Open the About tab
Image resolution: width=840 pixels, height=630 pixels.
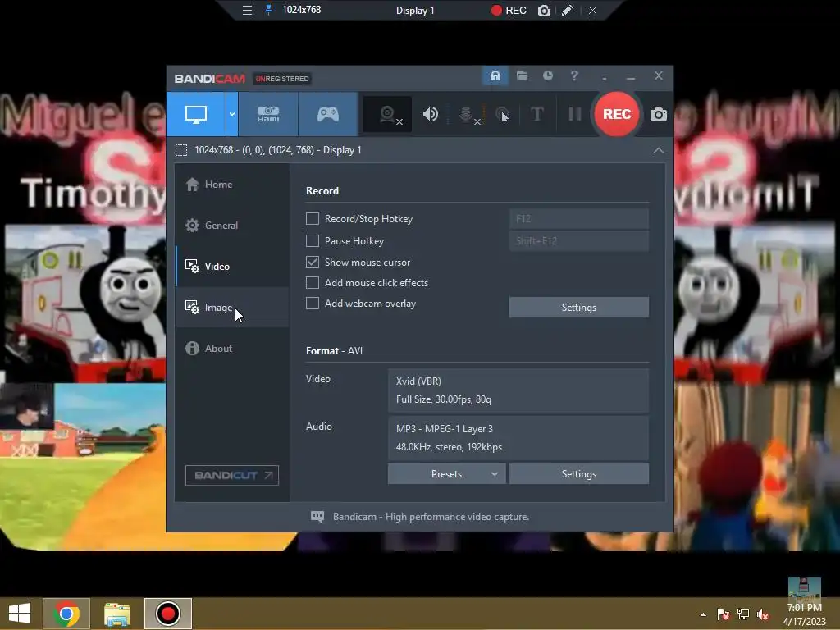232,348
